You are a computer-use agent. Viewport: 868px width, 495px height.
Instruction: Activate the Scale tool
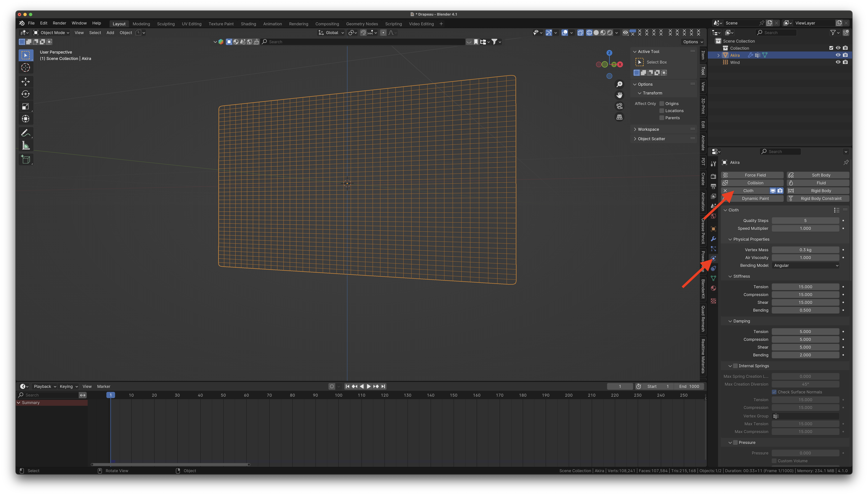25,106
